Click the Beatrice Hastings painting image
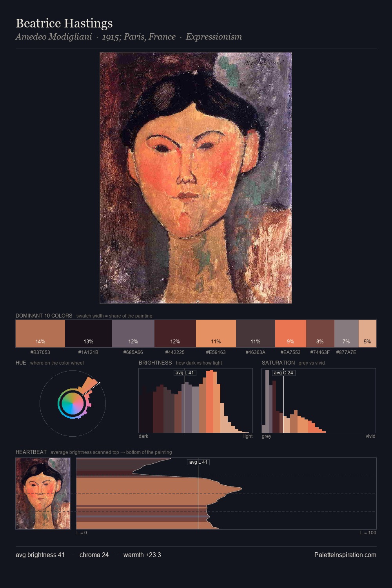Screen dimensions: 392x588 coord(196,178)
